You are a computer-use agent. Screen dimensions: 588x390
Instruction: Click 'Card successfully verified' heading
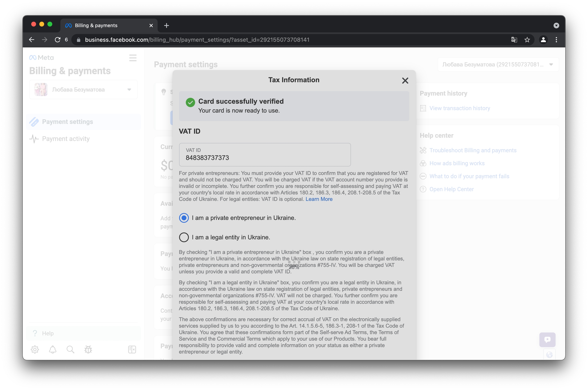[x=241, y=101]
